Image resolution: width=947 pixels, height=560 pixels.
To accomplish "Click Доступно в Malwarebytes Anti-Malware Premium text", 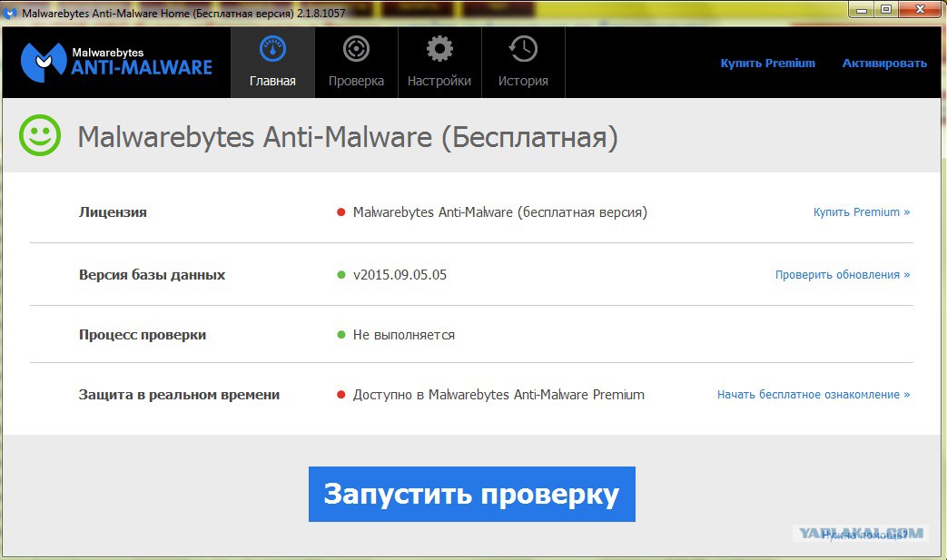I will click(498, 395).
